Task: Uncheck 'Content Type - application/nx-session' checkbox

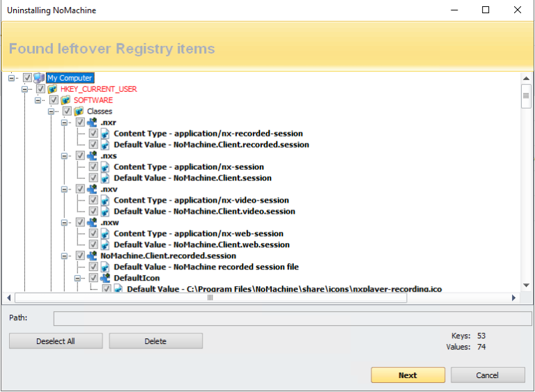Action: pos(93,167)
